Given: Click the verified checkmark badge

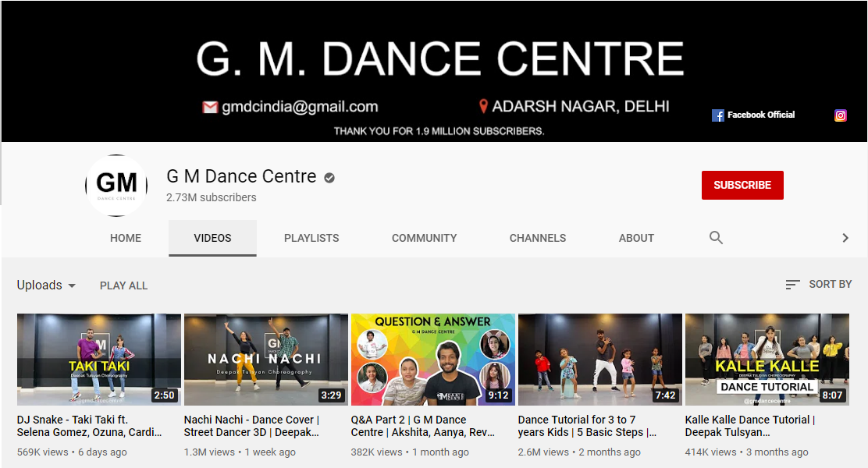Looking at the screenshot, I should (329, 178).
